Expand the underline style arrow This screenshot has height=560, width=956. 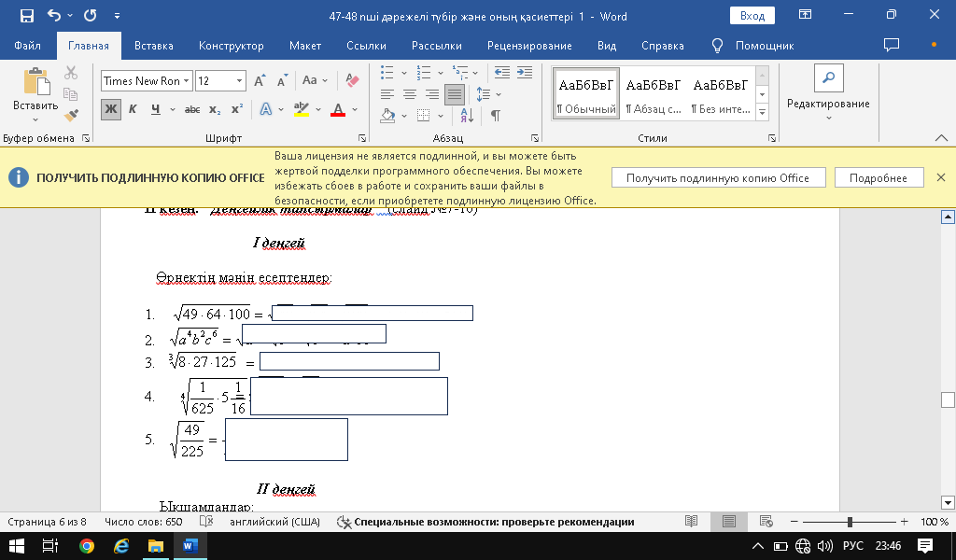point(173,110)
